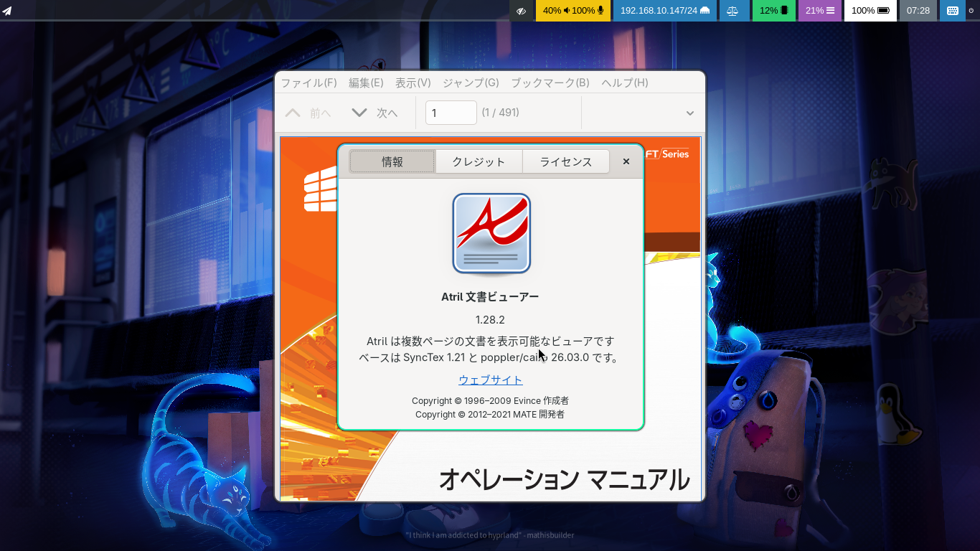This screenshot has width=980, height=551.
Task: Click the 12% CPU usage module
Action: coord(774,11)
